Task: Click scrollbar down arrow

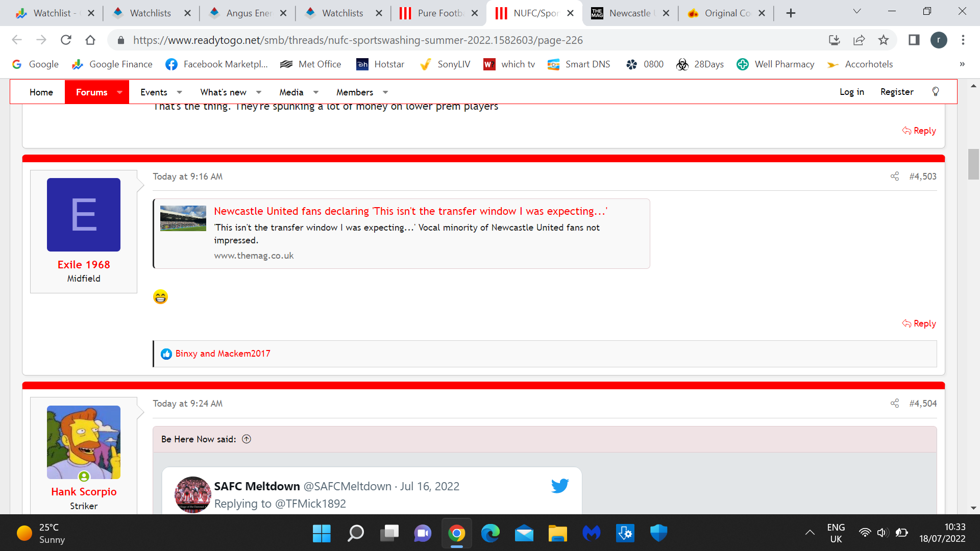Action: point(973,508)
